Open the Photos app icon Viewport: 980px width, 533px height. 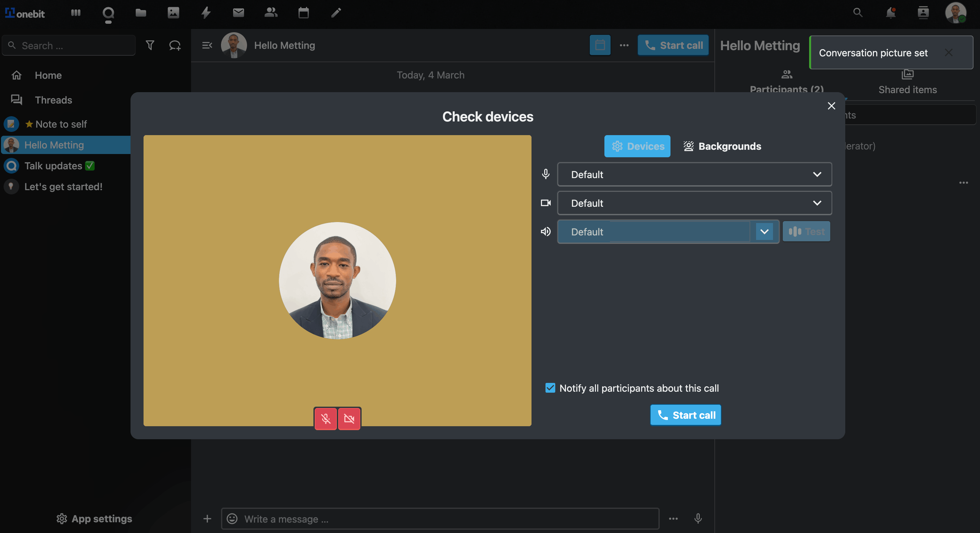pyautogui.click(x=173, y=13)
